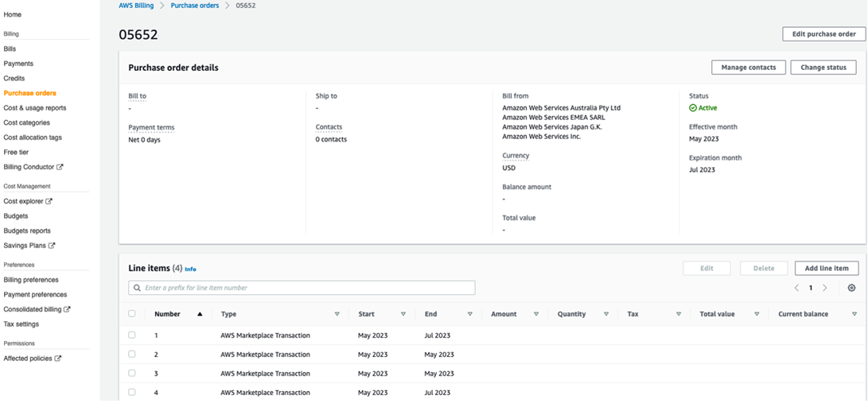This screenshot has width=868, height=403.
Task: Click Edit purchase order button
Action: (x=823, y=33)
